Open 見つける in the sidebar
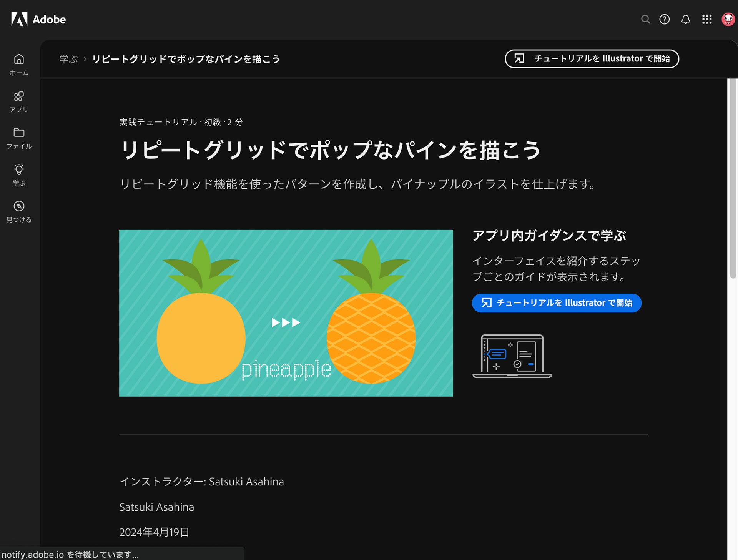 pos(19,211)
